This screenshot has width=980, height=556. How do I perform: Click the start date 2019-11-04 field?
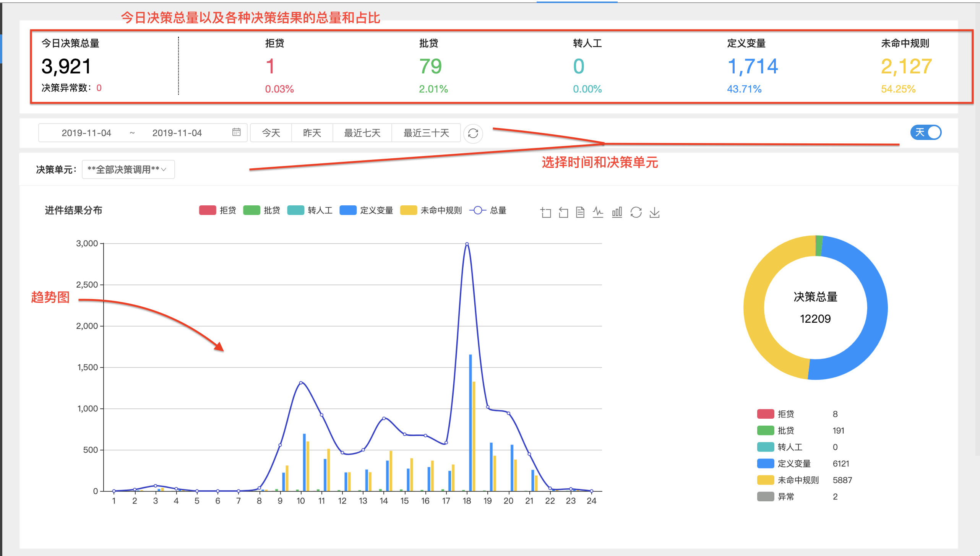pyautogui.click(x=86, y=133)
